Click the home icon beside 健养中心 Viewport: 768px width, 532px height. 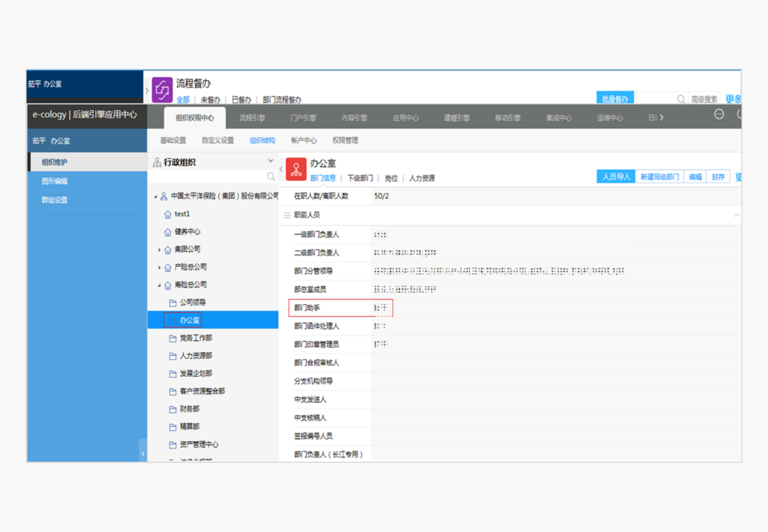(x=168, y=232)
